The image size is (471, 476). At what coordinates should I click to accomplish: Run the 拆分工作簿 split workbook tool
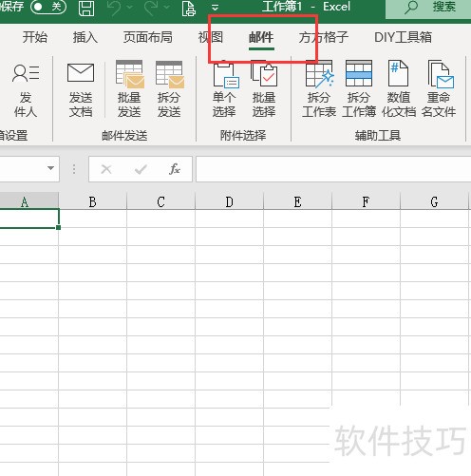coord(359,89)
